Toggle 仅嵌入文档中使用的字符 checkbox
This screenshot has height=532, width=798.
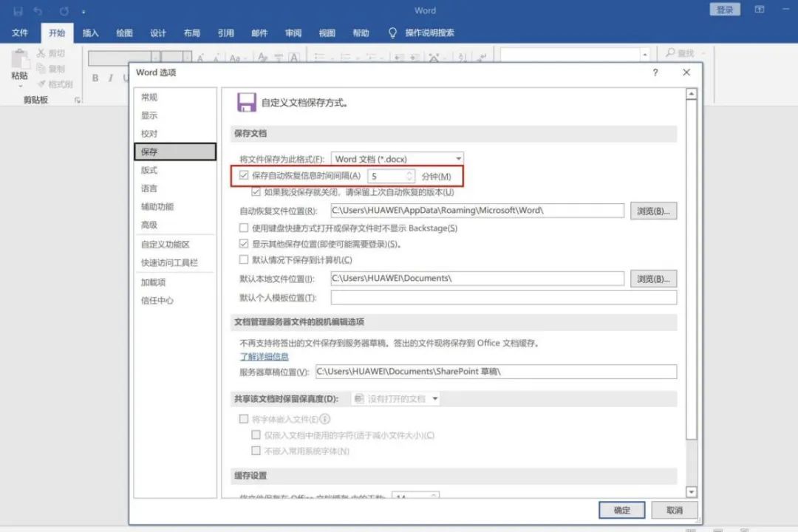(256, 434)
